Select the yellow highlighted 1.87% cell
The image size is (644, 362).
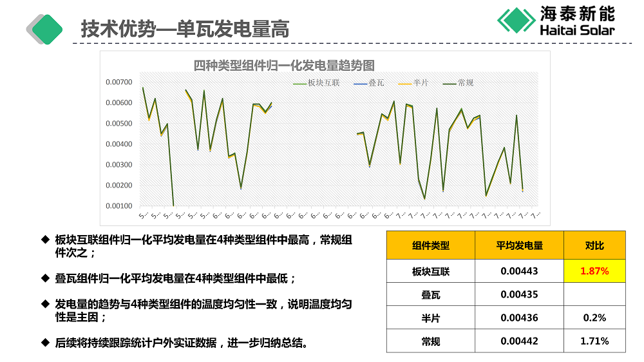tap(594, 271)
